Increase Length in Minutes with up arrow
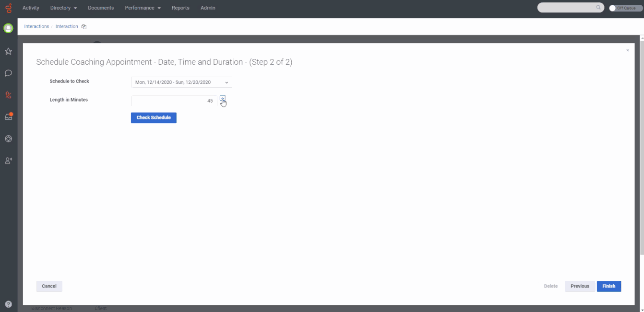The height and width of the screenshot is (312, 644). (222, 98)
